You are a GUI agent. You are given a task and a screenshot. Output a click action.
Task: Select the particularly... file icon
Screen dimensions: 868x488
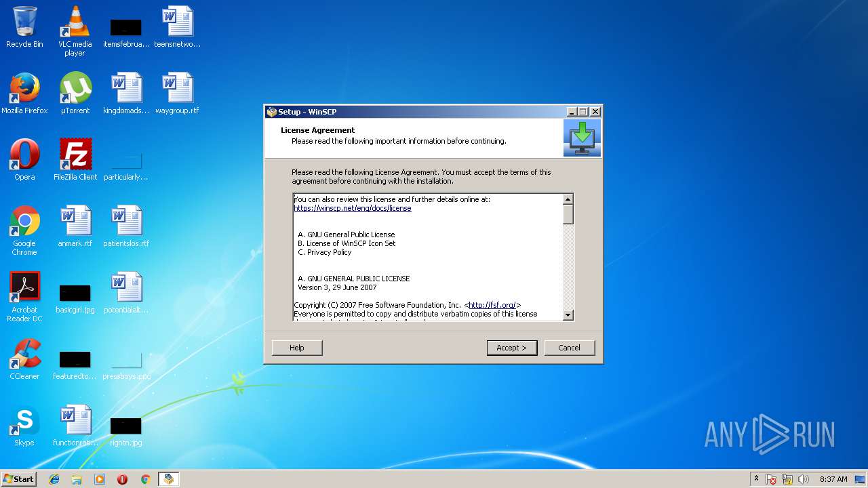(x=126, y=165)
